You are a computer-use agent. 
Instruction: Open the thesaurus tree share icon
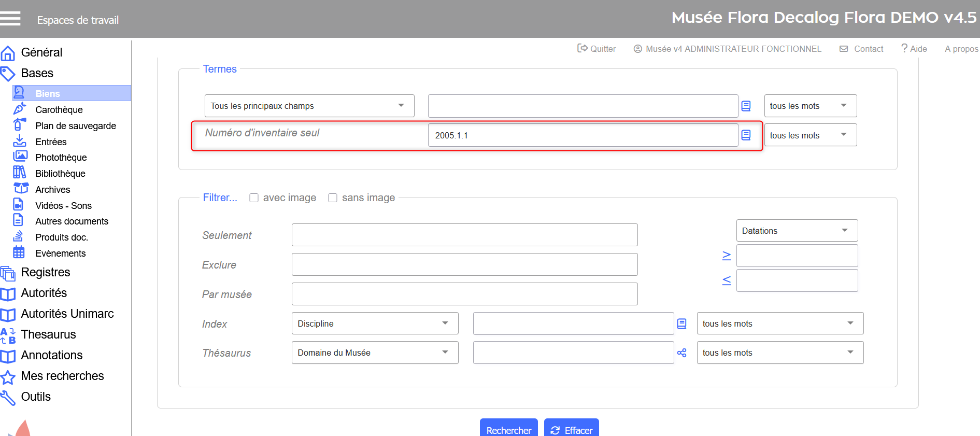pyautogui.click(x=681, y=353)
